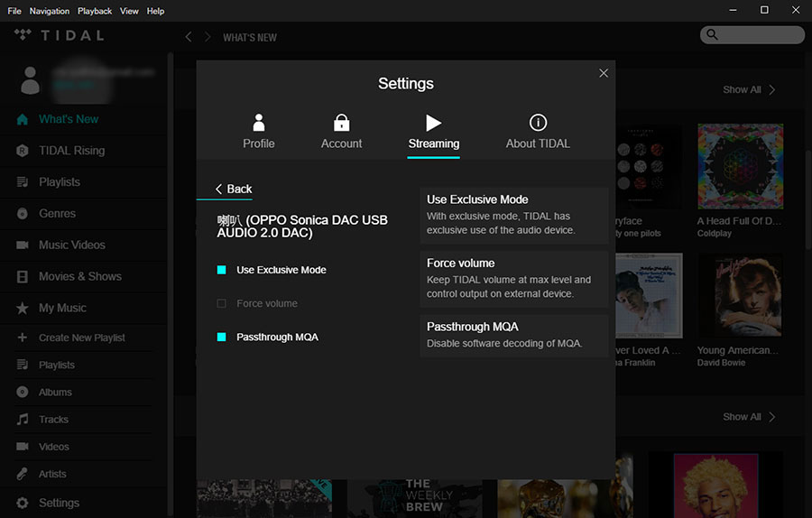Open the File menu

point(14,11)
